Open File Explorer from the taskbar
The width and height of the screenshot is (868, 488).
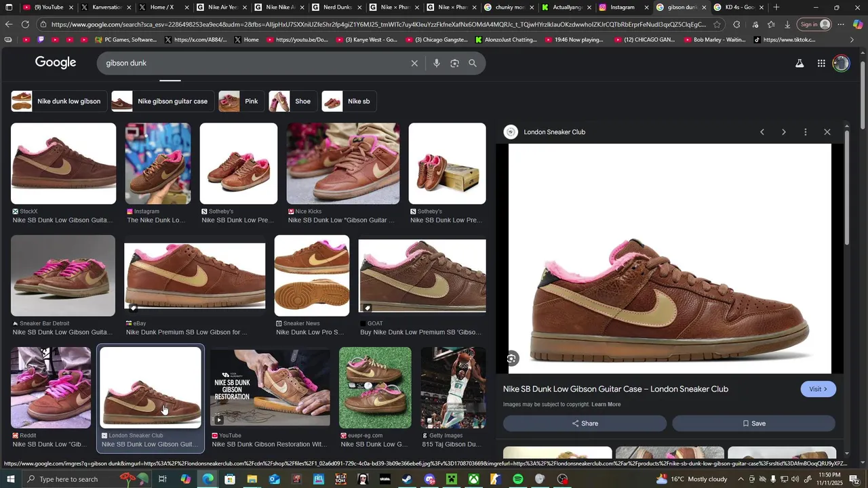pyautogui.click(x=252, y=479)
